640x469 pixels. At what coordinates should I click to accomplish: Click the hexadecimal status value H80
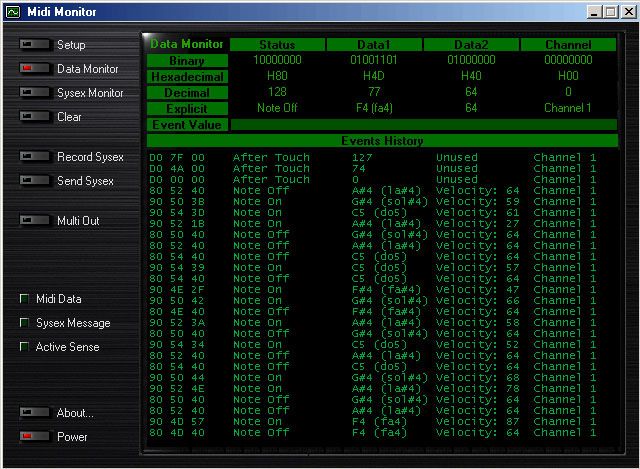click(277, 76)
